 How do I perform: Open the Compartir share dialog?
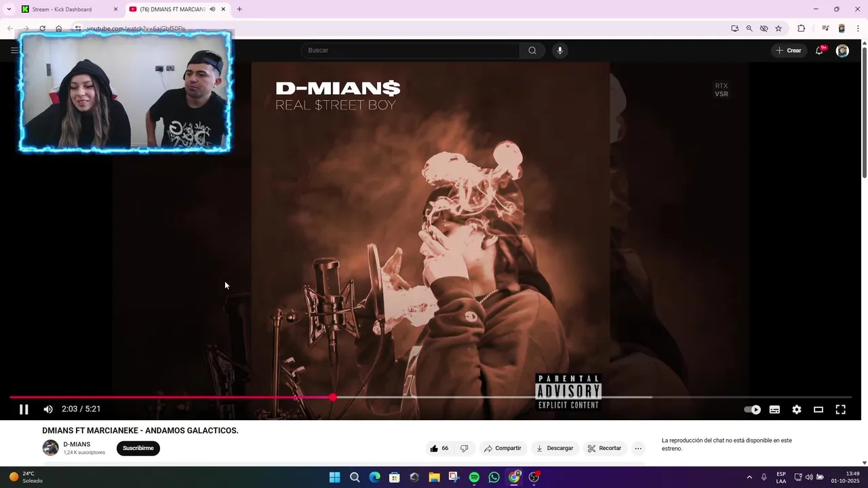click(502, 448)
